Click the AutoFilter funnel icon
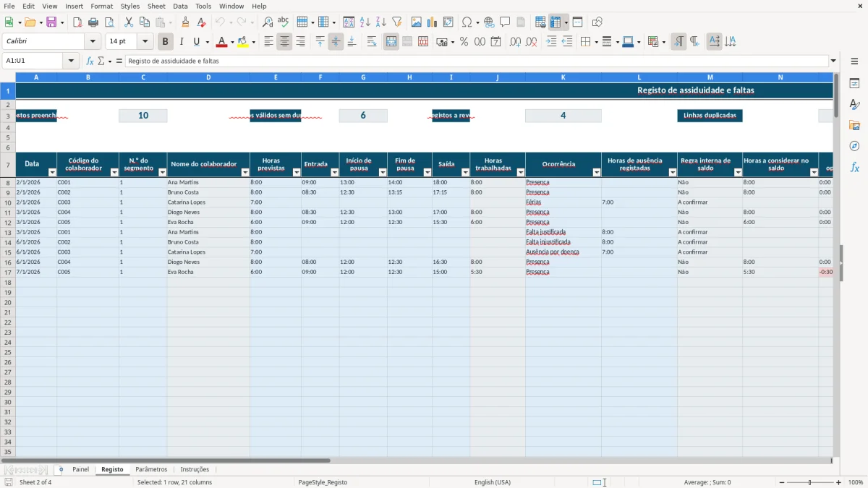 [397, 22]
